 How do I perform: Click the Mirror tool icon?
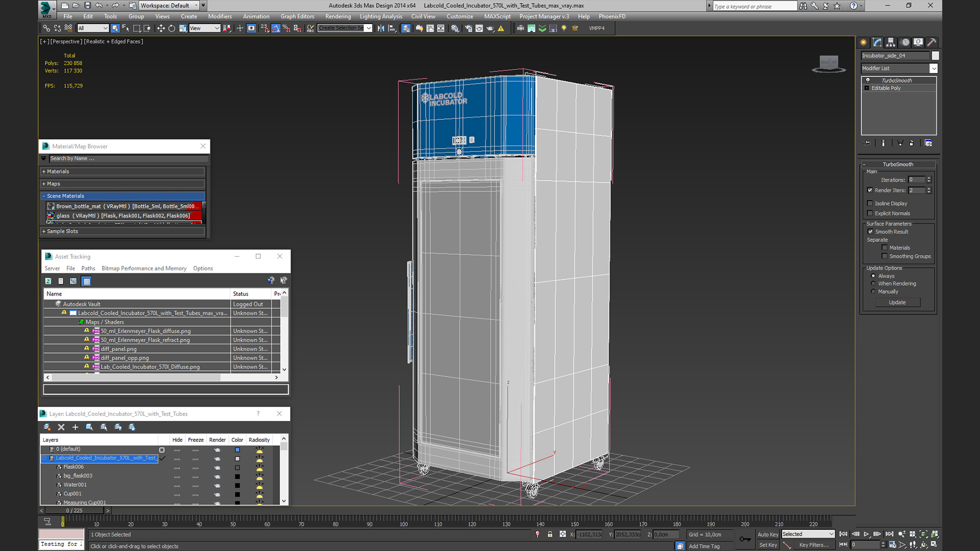point(381,29)
